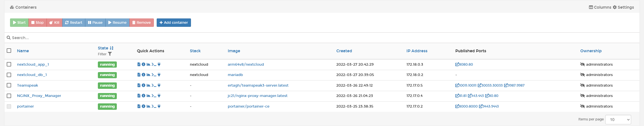This screenshot has width=644, height=126.
Task: Open the State filter funnel
Action: point(110,54)
